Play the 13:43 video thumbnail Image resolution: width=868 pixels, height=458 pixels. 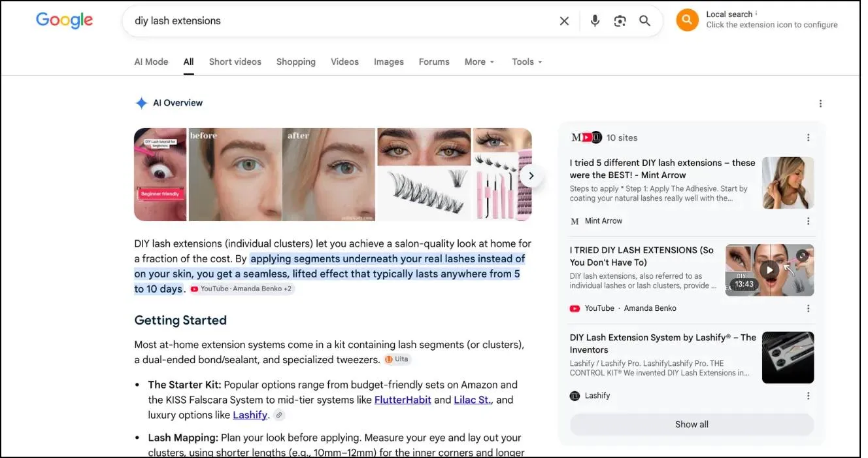[769, 270]
